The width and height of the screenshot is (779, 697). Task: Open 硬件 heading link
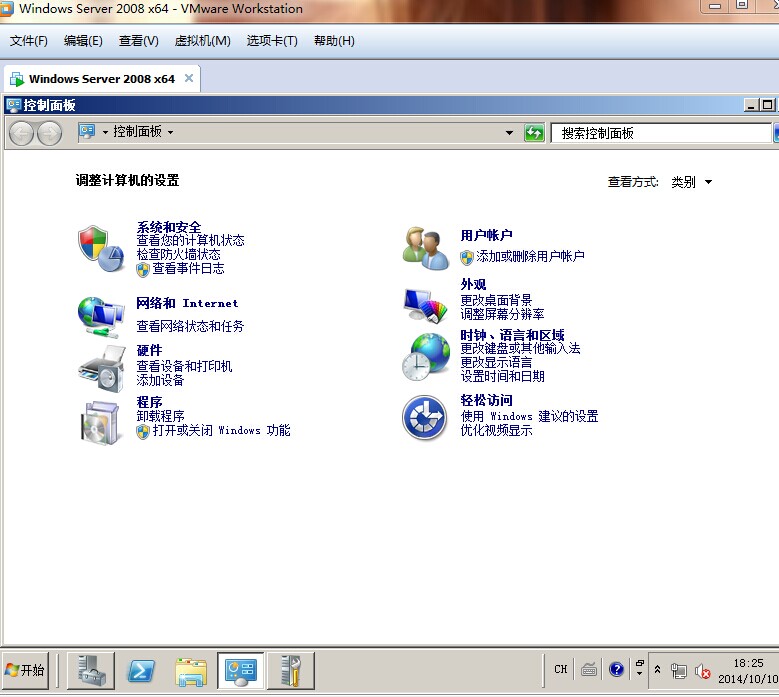click(150, 350)
